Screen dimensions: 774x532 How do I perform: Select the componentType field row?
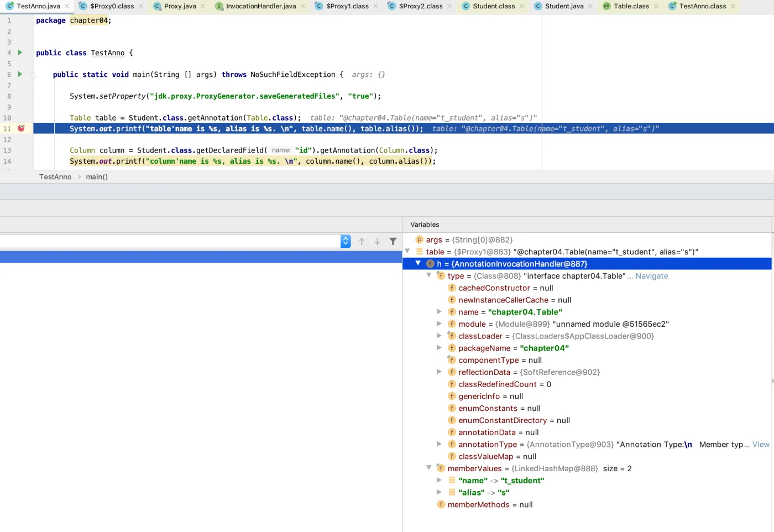tap(587, 360)
